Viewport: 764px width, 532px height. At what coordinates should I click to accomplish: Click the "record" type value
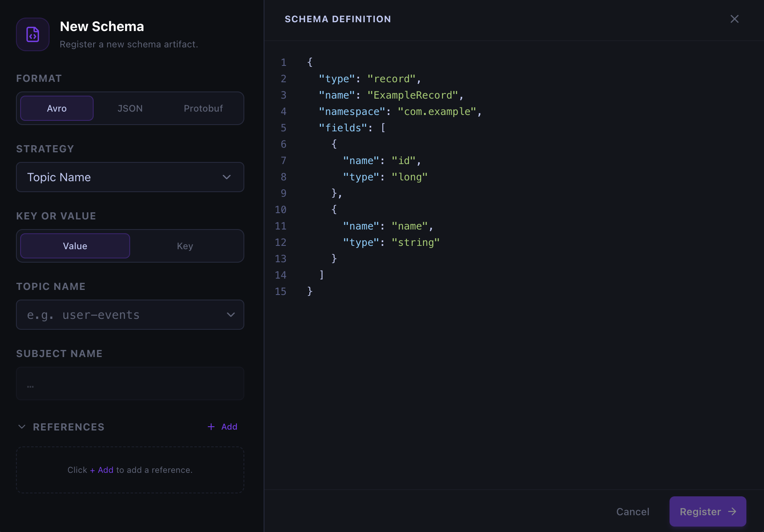pos(392,79)
